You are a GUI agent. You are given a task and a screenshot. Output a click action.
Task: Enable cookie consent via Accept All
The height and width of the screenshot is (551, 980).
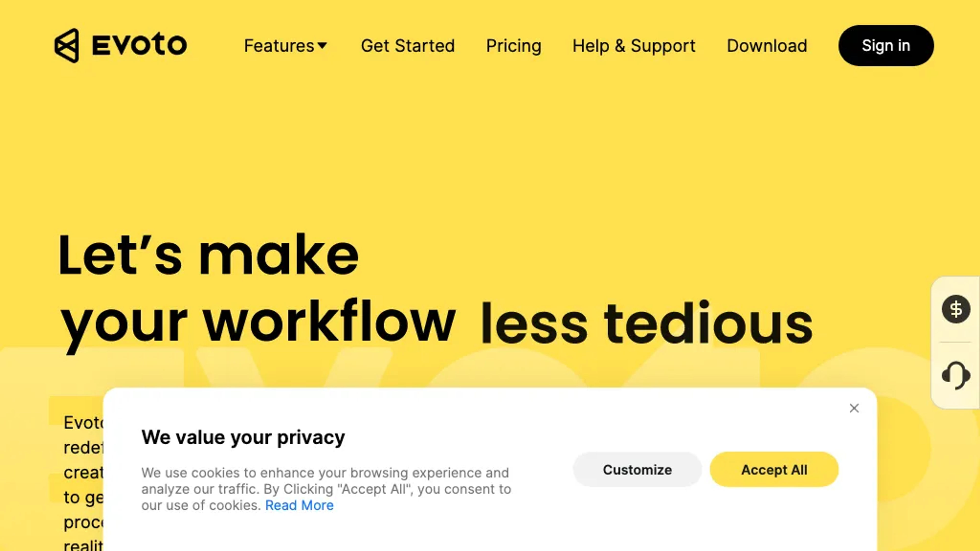click(774, 470)
